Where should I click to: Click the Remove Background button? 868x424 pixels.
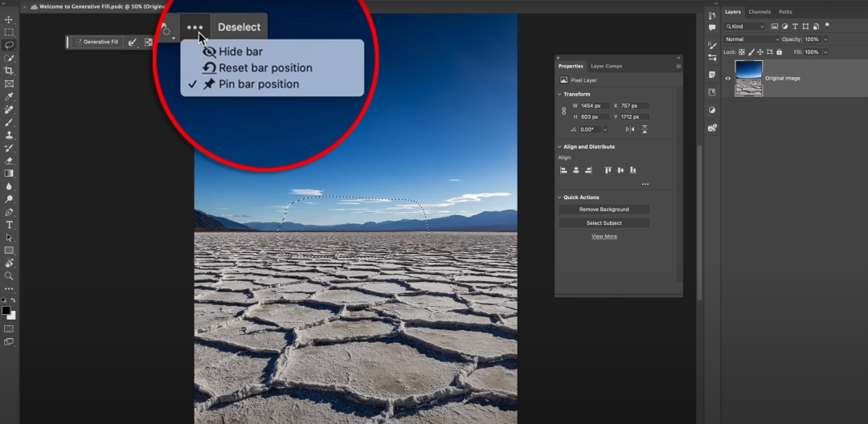(x=604, y=210)
